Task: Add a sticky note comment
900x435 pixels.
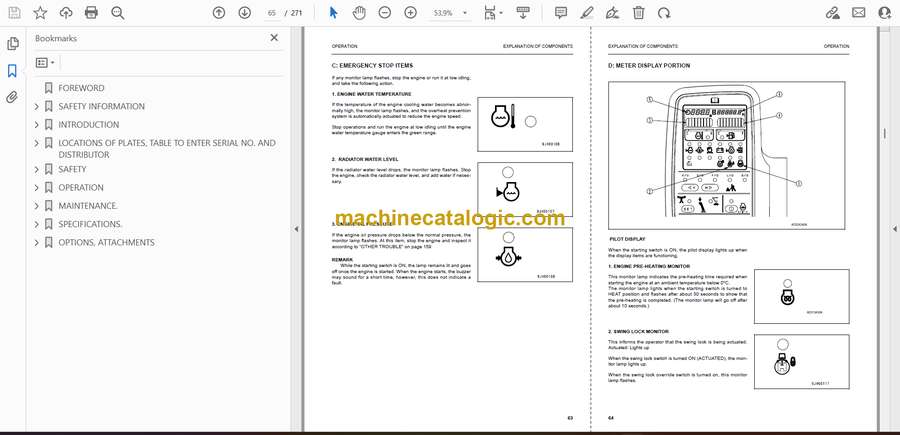Action: coord(561,13)
